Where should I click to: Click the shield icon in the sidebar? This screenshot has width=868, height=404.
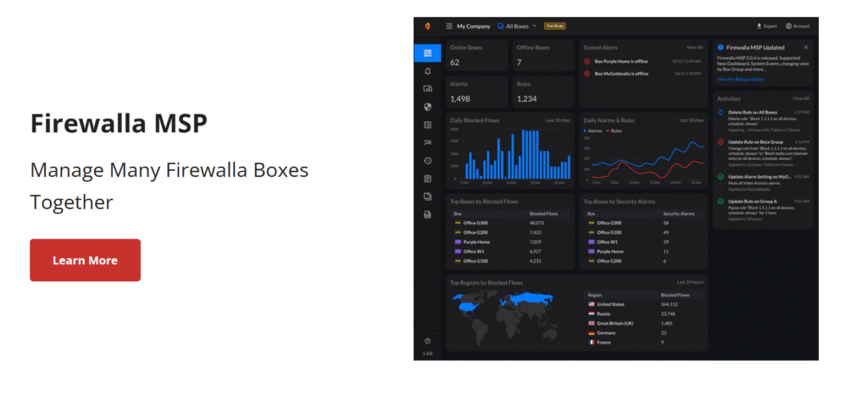[x=427, y=107]
